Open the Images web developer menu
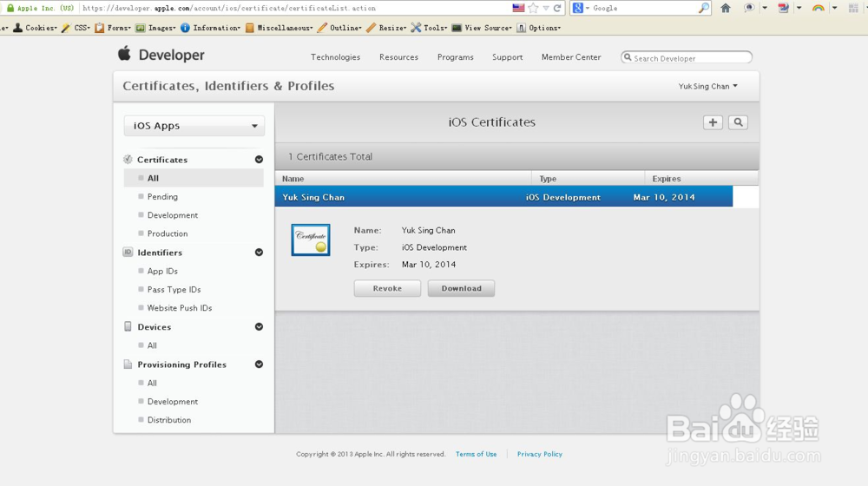The width and height of the screenshot is (868, 486). click(x=155, y=28)
